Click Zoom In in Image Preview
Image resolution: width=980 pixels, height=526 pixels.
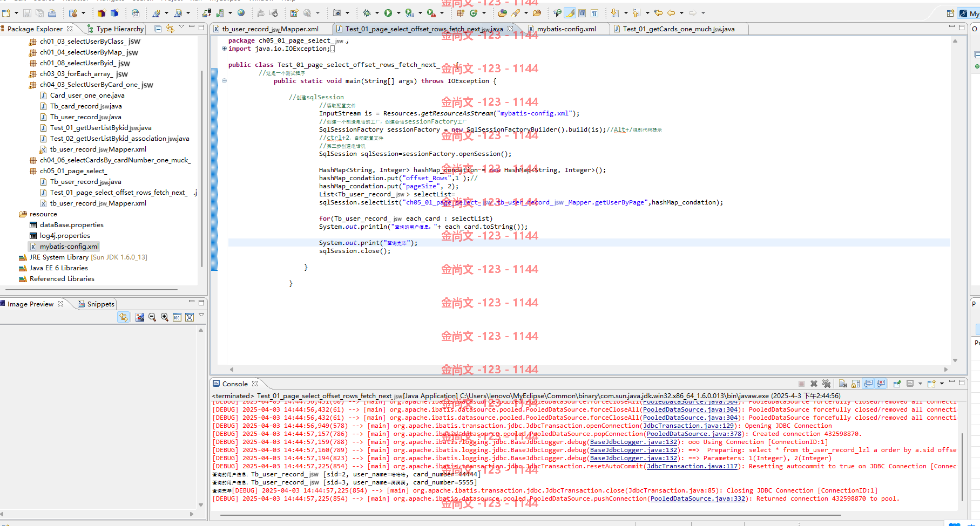click(x=164, y=317)
